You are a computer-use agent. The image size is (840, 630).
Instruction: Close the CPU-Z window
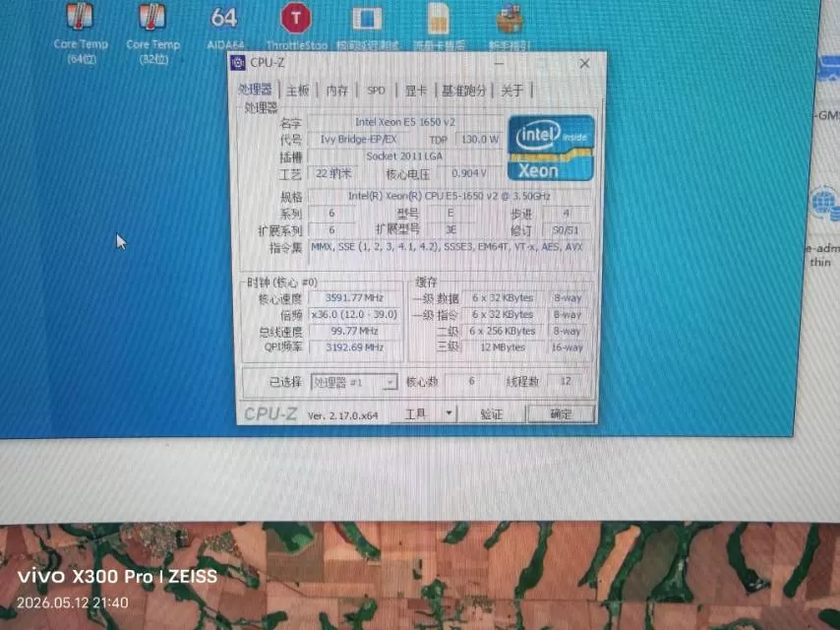(584, 63)
